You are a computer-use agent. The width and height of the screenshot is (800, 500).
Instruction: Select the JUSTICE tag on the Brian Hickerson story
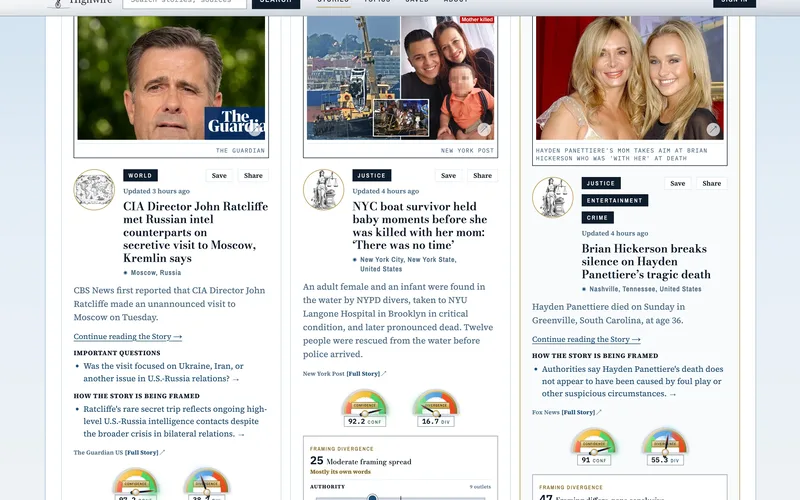coord(601,183)
